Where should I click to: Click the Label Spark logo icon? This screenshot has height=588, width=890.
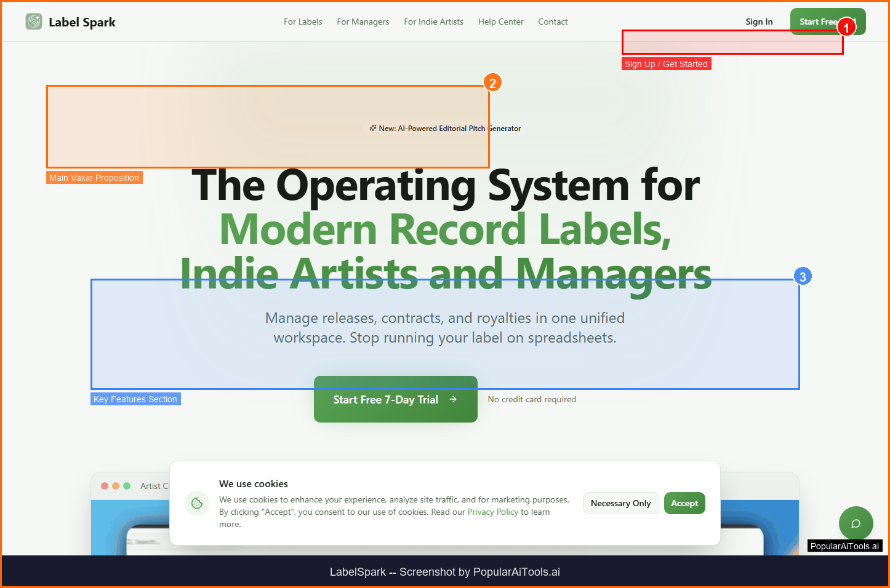[34, 22]
